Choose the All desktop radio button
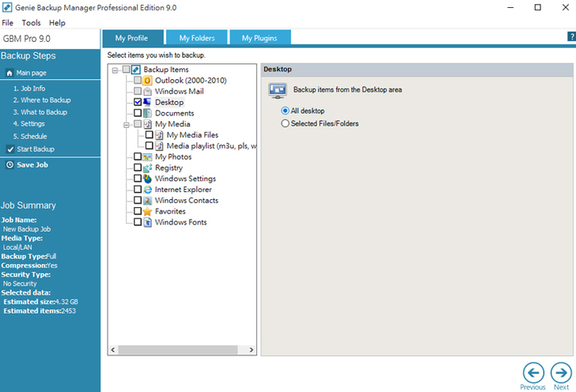The image size is (576, 392). coord(286,111)
